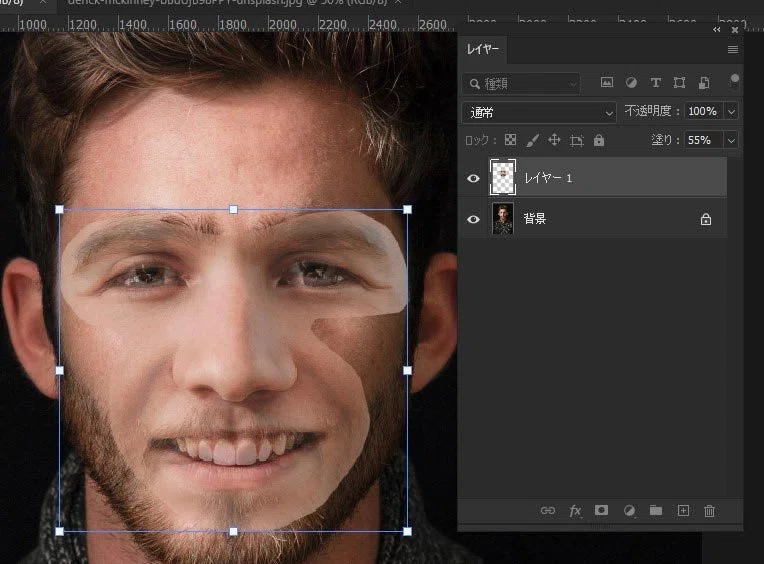Image resolution: width=764 pixels, height=564 pixels.
Task: Toggle layer filtering on or off
Action: click(x=735, y=81)
